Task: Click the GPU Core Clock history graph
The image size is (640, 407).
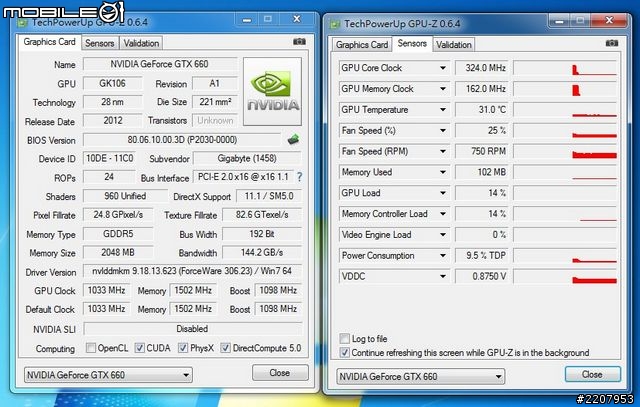Action: [565, 68]
